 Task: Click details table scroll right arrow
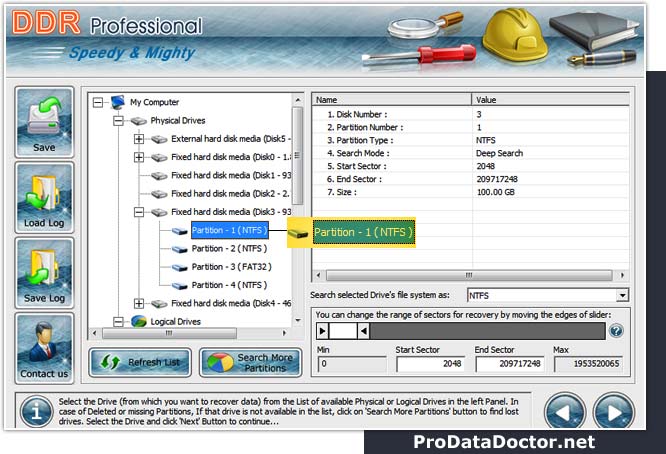click(x=622, y=275)
